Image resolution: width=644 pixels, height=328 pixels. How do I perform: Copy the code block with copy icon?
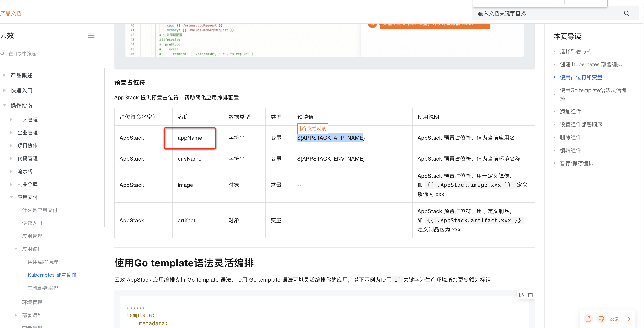tap(531, 295)
